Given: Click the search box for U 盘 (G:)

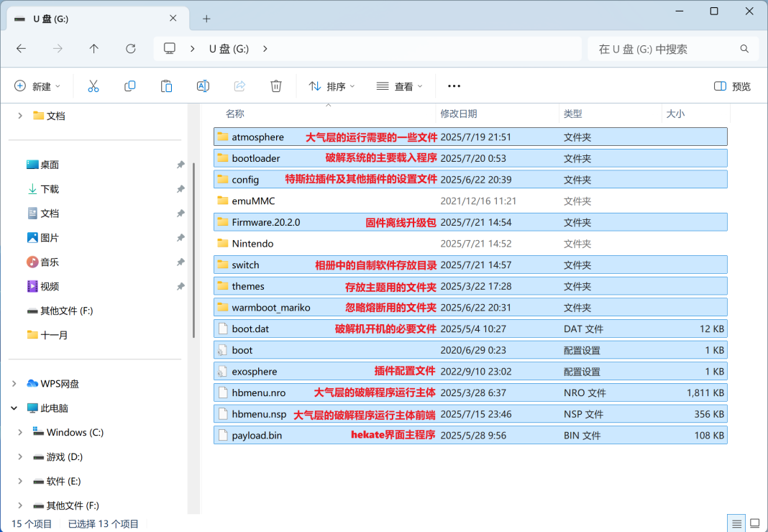Looking at the screenshot, I should pyautogui.click(x=665, y=49).
